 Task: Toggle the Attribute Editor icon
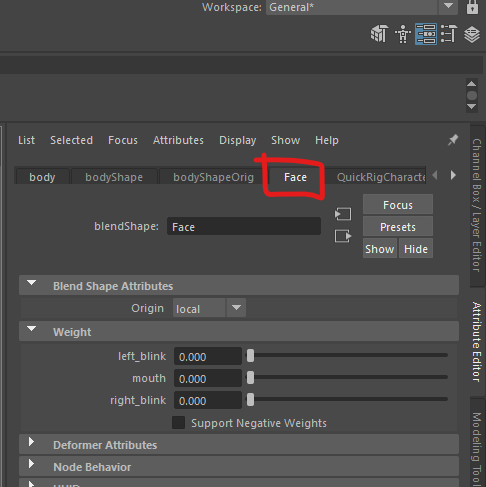[x=426, y=34]
